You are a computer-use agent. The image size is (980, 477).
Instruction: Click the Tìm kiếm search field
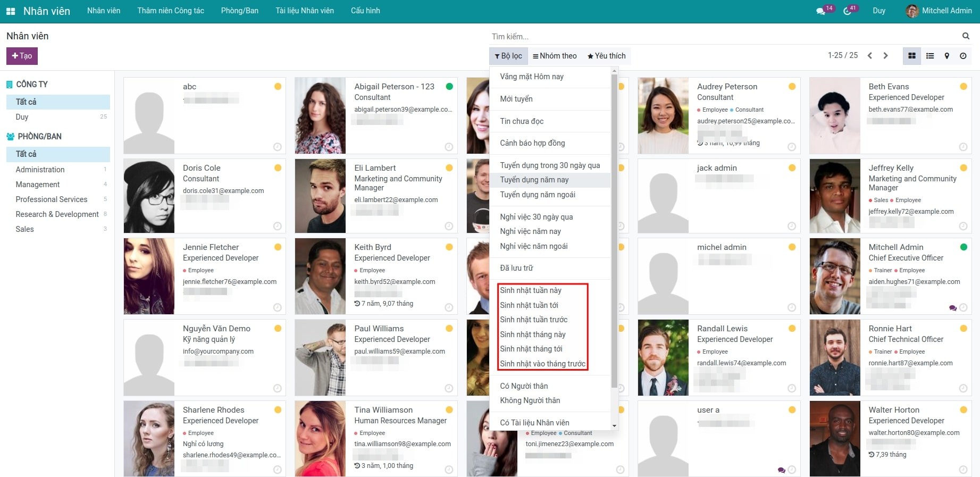click(x=723, y=37)
